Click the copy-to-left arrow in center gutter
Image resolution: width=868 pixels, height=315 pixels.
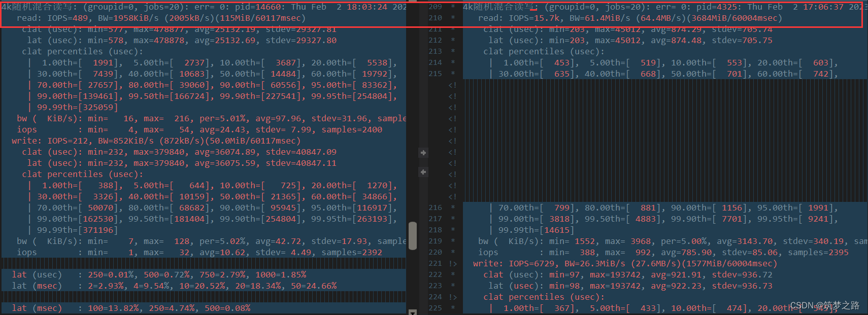[x=423, y=172]
